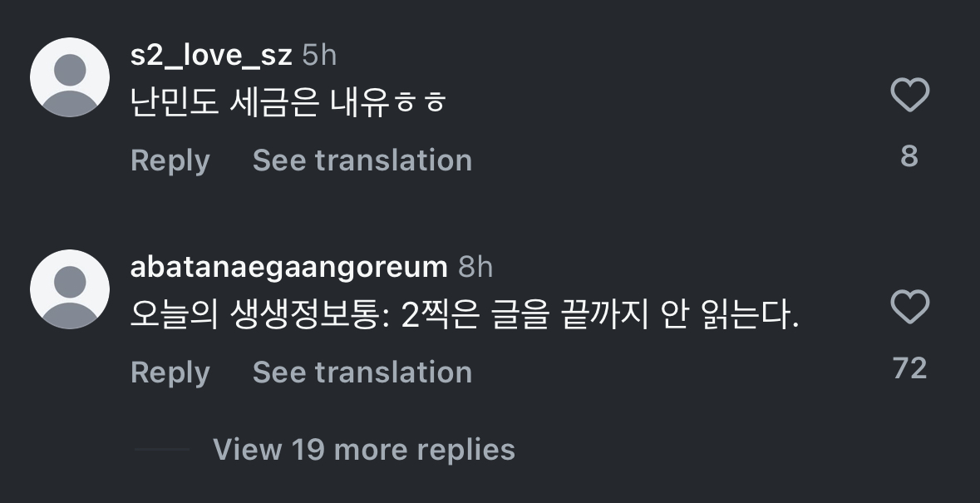Open abatanaegaangoreum's profile picture avatar
This screenshot has width=980, height=503.
[70, 289]
